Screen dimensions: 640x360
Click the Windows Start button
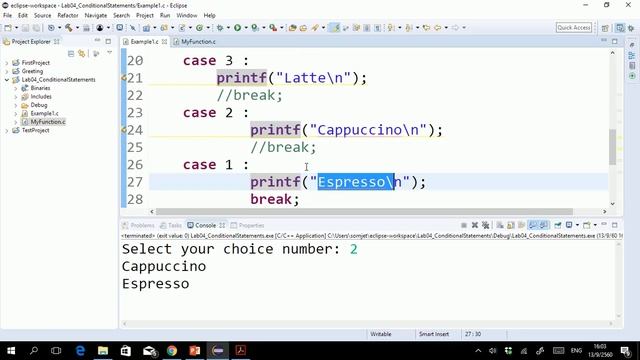pos(11,351)
